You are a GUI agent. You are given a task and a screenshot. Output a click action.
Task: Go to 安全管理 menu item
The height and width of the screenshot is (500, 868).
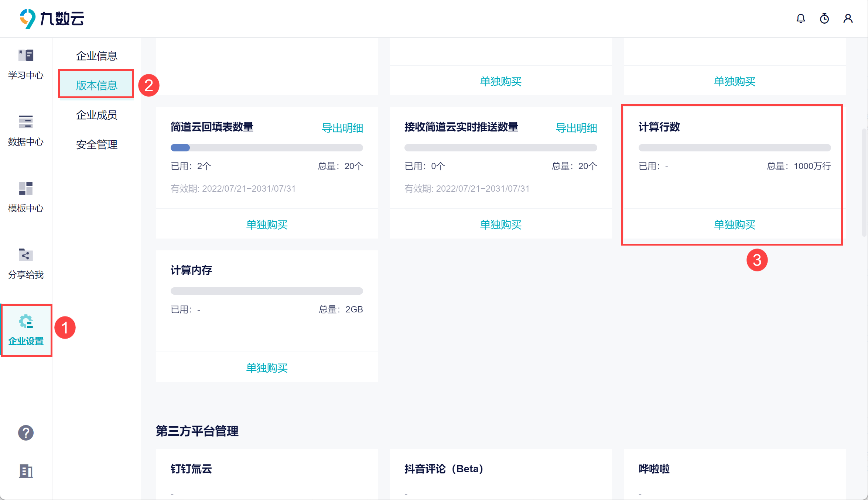[x=96, y=144]
